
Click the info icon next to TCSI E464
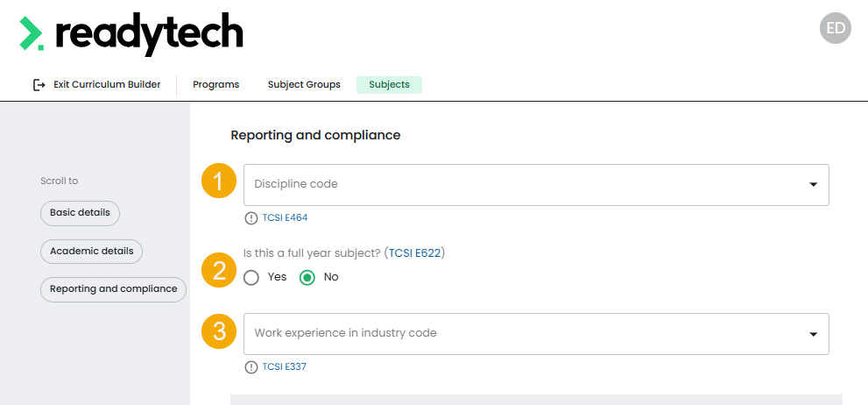click(251, 217)
